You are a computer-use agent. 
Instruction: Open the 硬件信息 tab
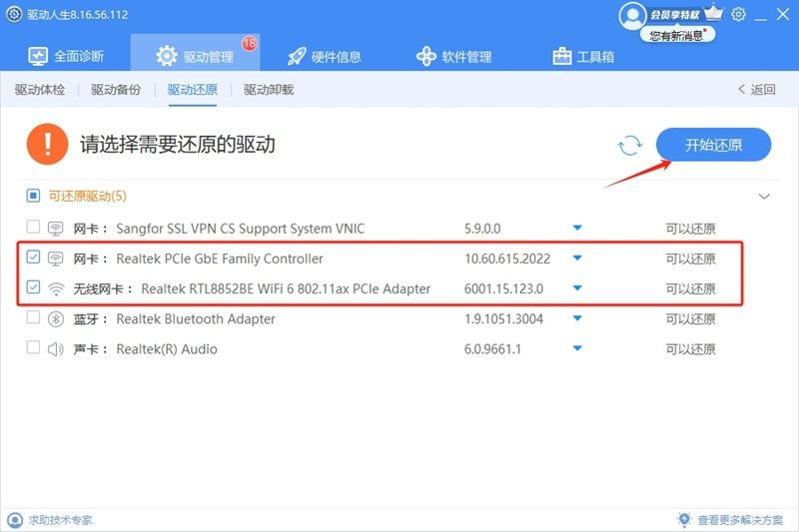click(325, 57)
